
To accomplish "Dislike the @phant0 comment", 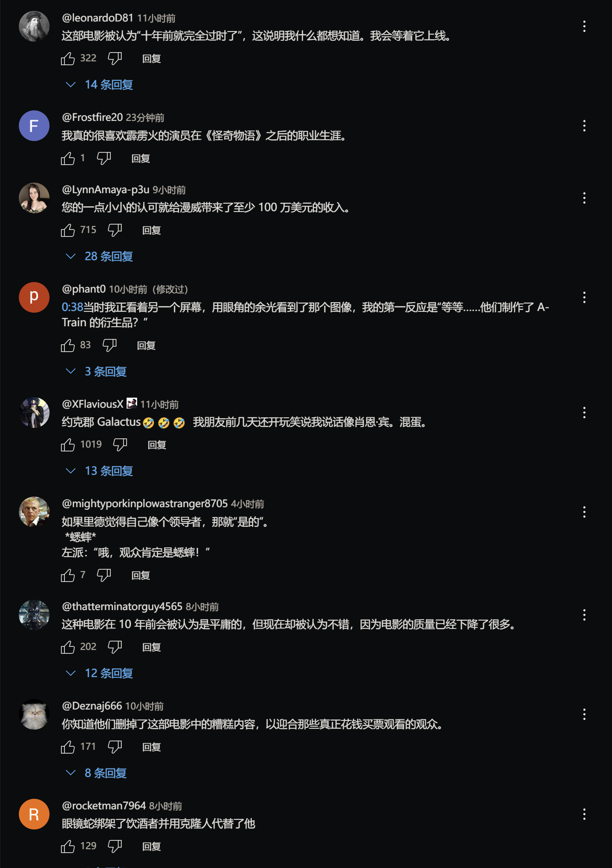I will pyautogui.click(x=110, y=345).
